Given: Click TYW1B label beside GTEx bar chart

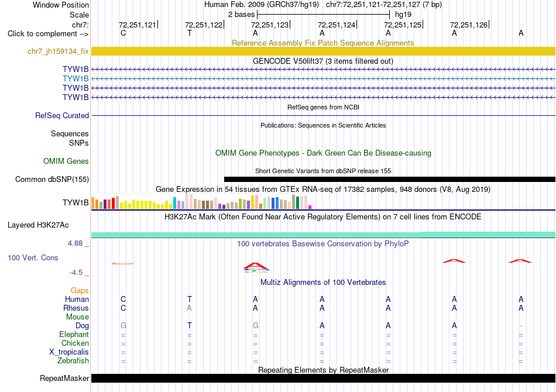Looking at the screenshot, I should [x=75, y=203].
